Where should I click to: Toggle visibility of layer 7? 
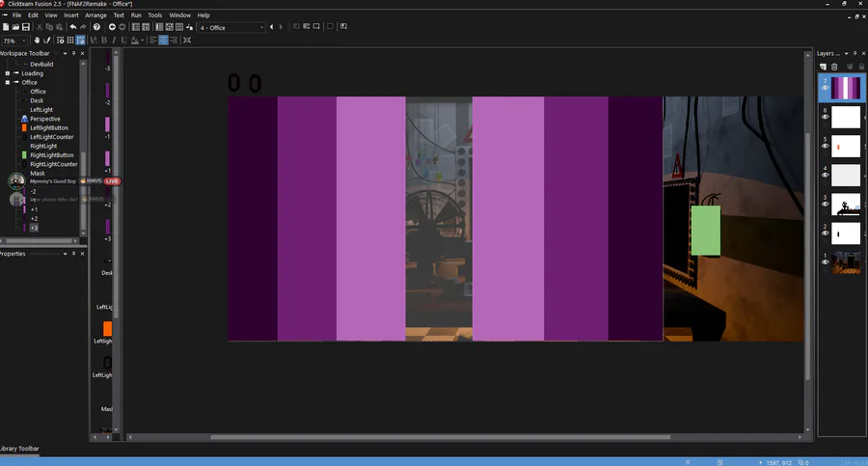coord(825,88)
